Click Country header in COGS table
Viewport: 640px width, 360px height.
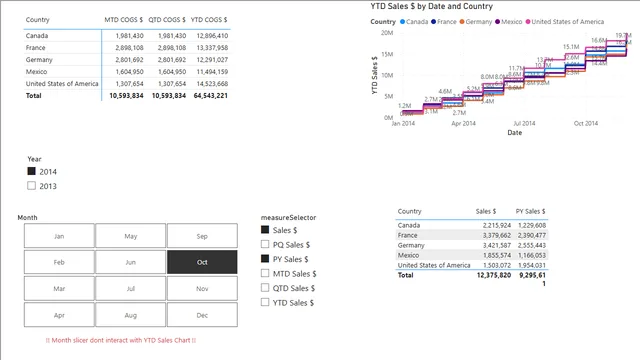coord(37,20)
